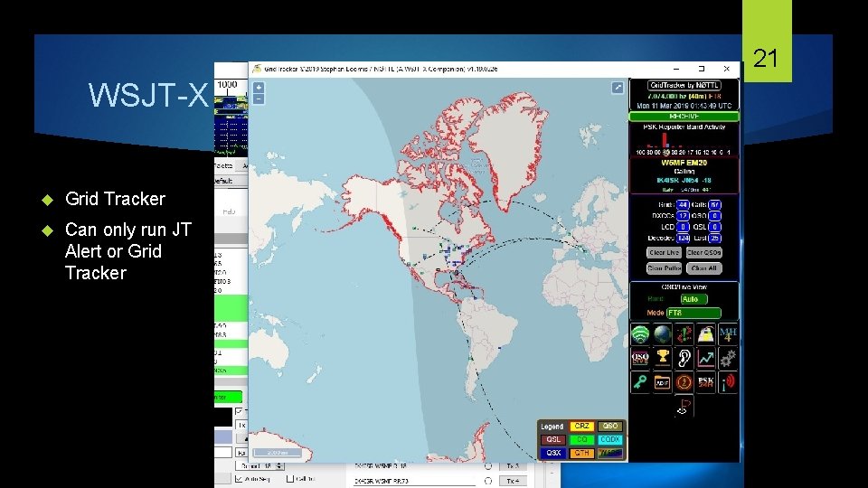This screenshot has width=868, height=488.
Task: Open the gold trophy awards icon
Action: (662, 358)
